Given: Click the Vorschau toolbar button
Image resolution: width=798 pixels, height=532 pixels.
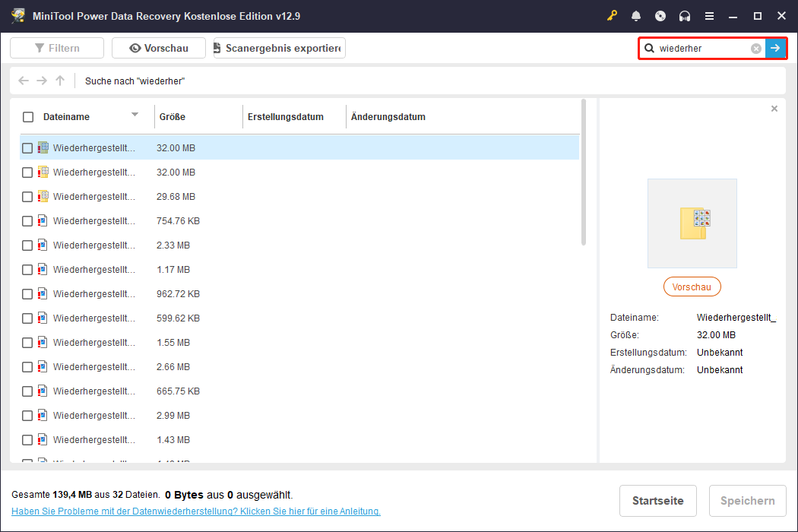Looking at the screenshot, I should pos(159,48).
